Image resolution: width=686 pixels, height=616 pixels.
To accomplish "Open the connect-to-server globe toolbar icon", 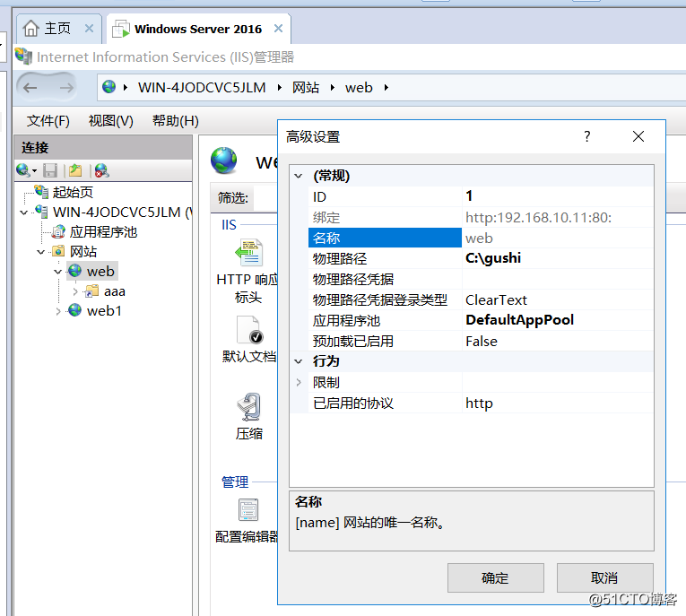I will 22,170.
